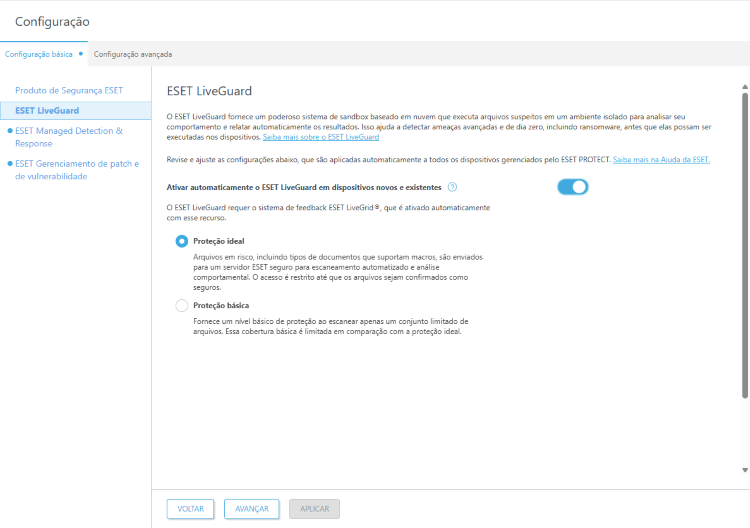Open ESET Gerenciamento de patch e vulnerabilidade
Viewport: 750px width, 528px height.
click(x=77, y=170)
